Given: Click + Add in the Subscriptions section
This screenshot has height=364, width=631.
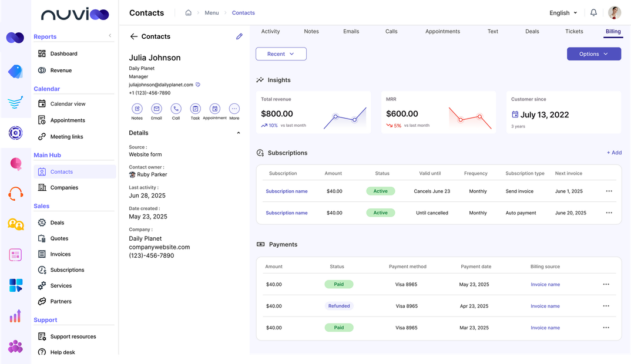Looking at the screenshot, I should coord(613,152).
